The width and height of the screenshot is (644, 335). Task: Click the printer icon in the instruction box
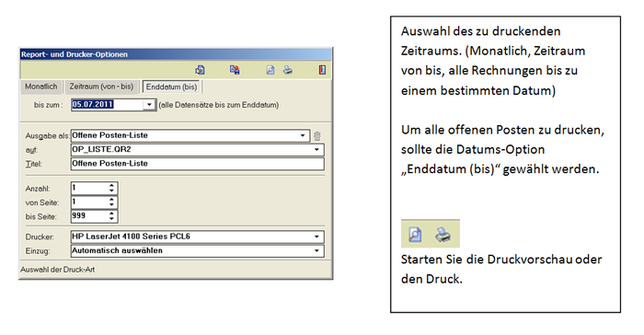click(x=443, y=235)
